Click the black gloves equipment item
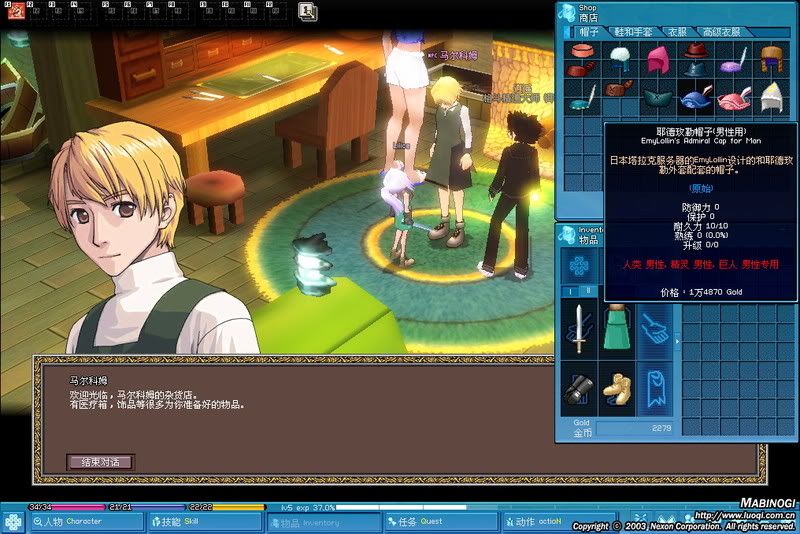800x534 pixels. (578, 388)
